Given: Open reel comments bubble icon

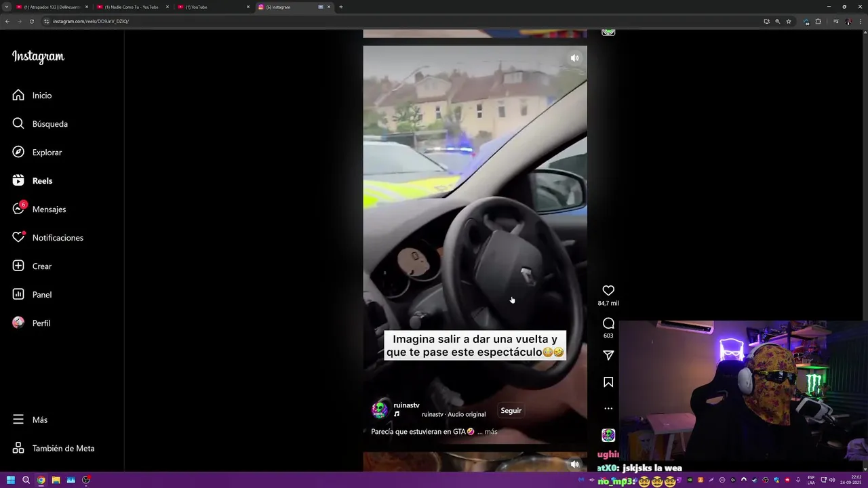Looking at the screenshot, I should coord(608,323).
